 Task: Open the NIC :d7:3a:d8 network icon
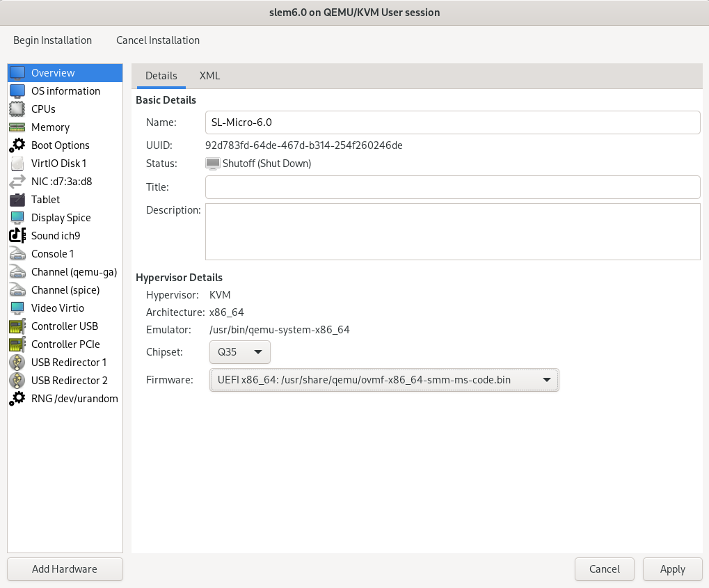(x=19, y=181)
